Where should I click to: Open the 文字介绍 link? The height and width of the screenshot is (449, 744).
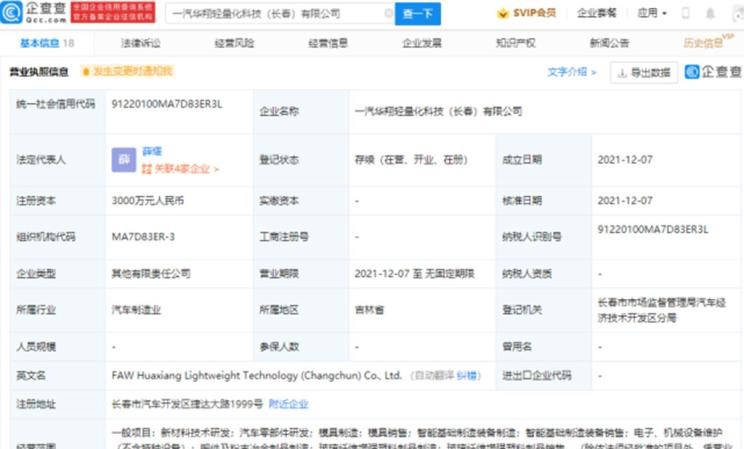pyautogui.click(x=572, y=72)
